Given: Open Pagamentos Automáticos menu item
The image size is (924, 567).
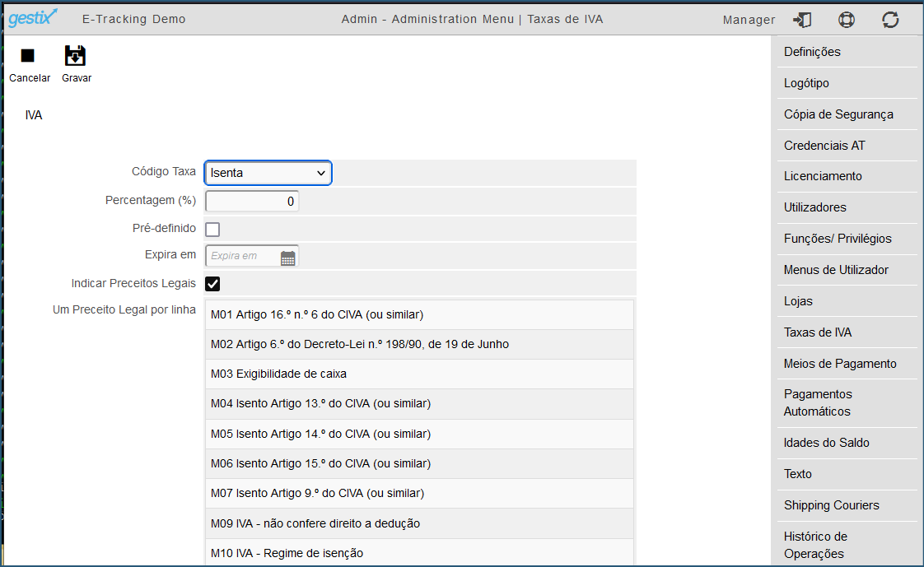Looking at the screenshot, I should pyautogui.click(x=847, y=402).
